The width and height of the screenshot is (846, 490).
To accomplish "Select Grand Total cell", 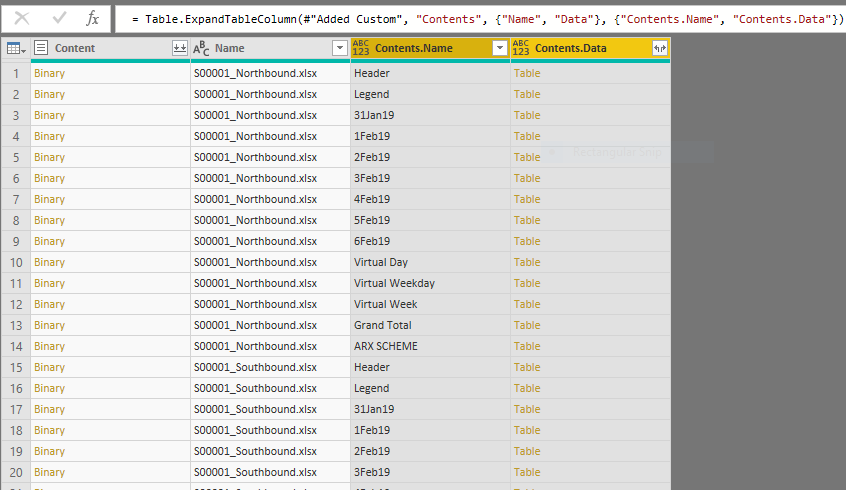I will click(x=430, y=325).
